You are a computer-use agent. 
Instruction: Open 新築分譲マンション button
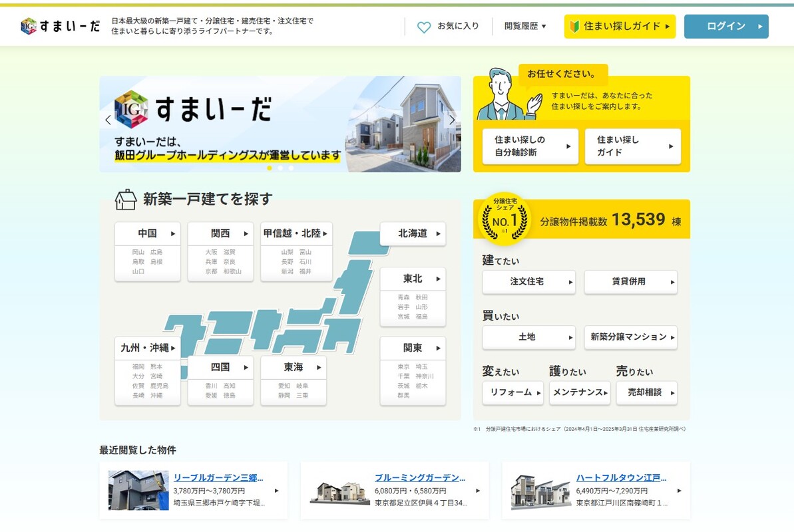tap(631, 337)
